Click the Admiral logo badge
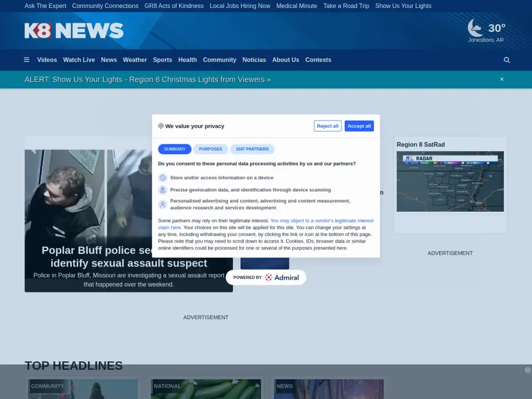This screenshot has height=399, width=532. click(266, 277)
